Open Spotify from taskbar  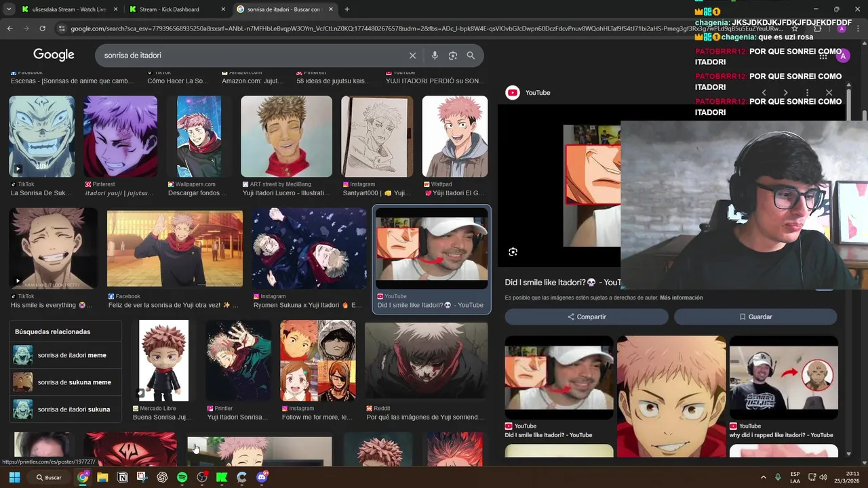click(x=182, y=477)
